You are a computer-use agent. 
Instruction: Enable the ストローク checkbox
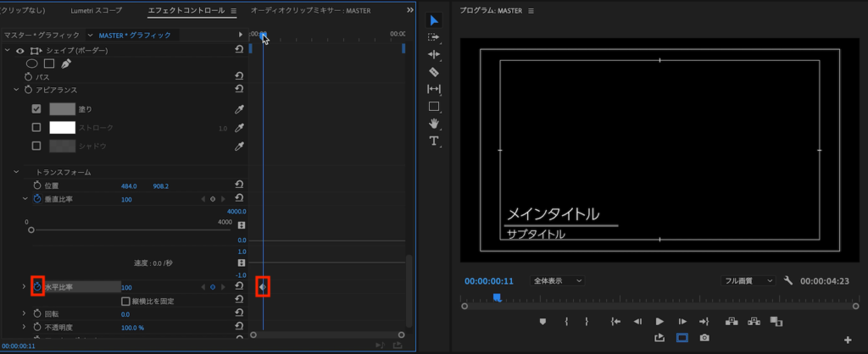tap(36, 128)
